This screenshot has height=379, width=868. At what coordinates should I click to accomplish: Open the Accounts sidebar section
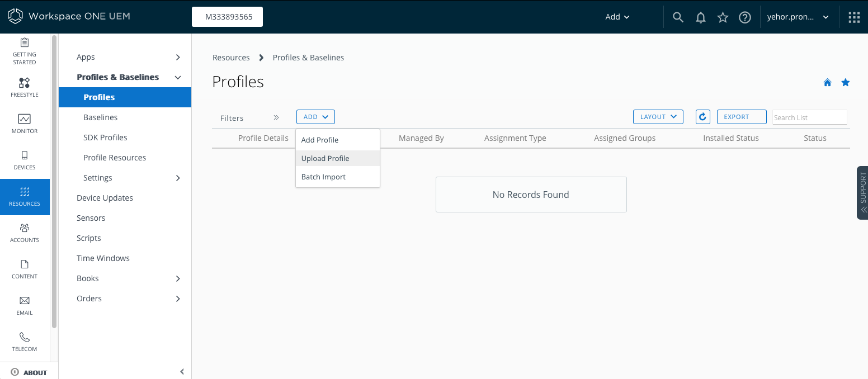pyautogui.click(x=25, y=233)
